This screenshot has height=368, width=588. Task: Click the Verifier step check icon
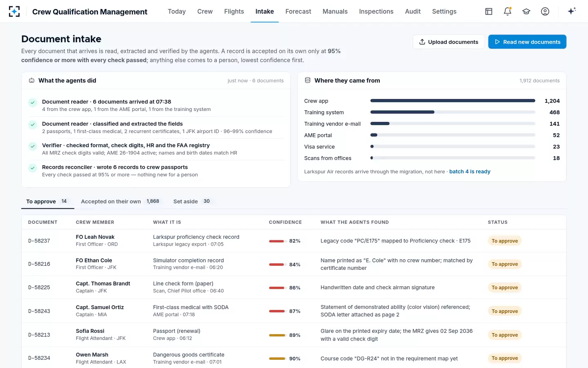click(33, 146)
